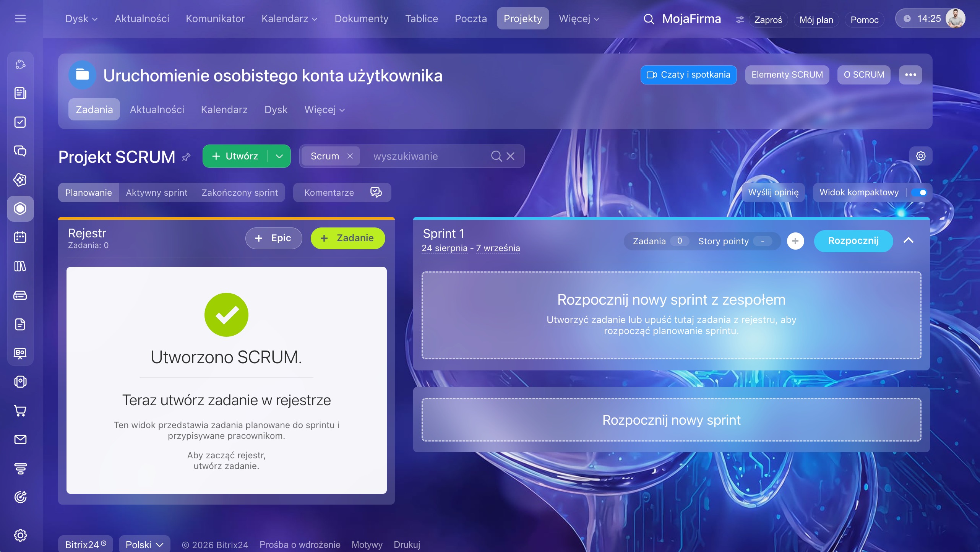Open the funnel sidebar icon
Screen dimensions: 980x552
pyautogui.click(x=20, y=469)
